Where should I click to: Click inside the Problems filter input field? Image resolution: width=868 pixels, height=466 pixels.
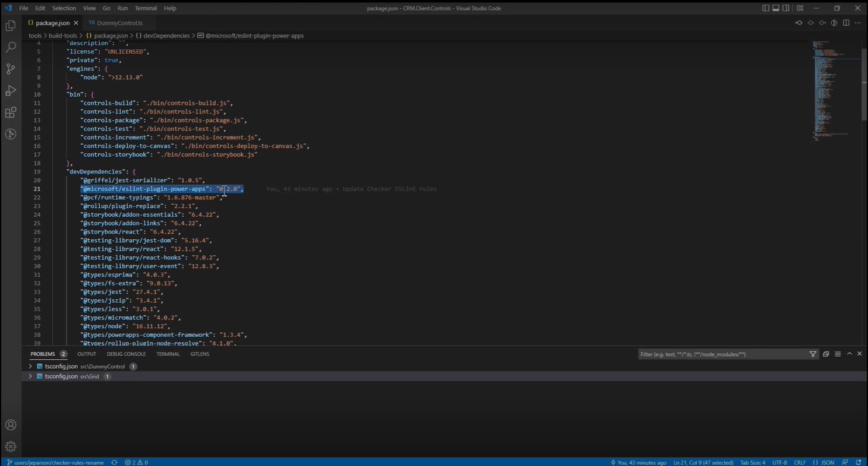(x=713, y=354)
